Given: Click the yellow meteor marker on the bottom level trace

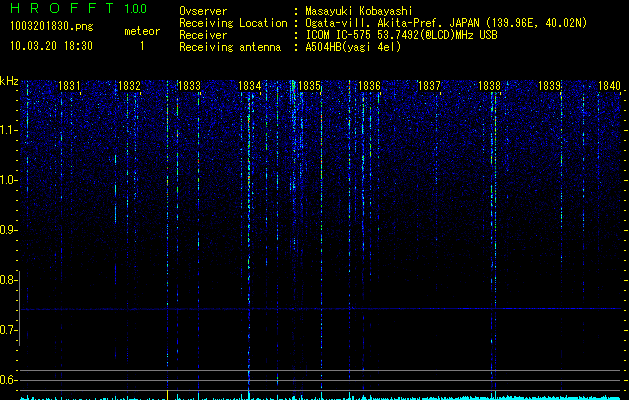Looking at the screenshot, I should 168,394.
